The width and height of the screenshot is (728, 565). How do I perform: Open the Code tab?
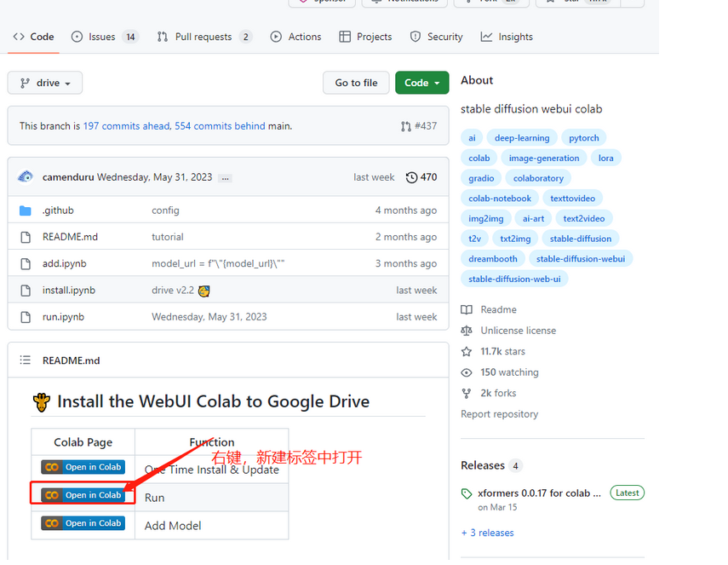pos(33,37)
